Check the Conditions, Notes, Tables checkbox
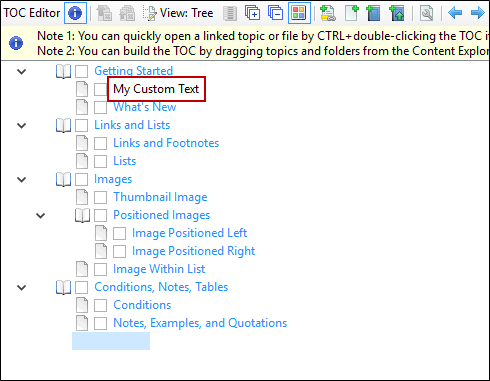 point(81,287)
